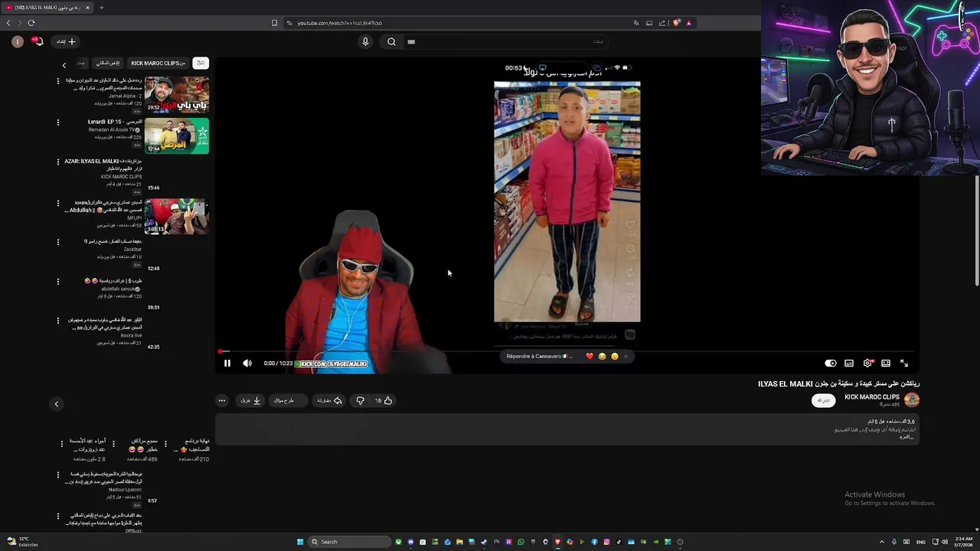Open the share icon in the address bar

[x=662, y=23]
